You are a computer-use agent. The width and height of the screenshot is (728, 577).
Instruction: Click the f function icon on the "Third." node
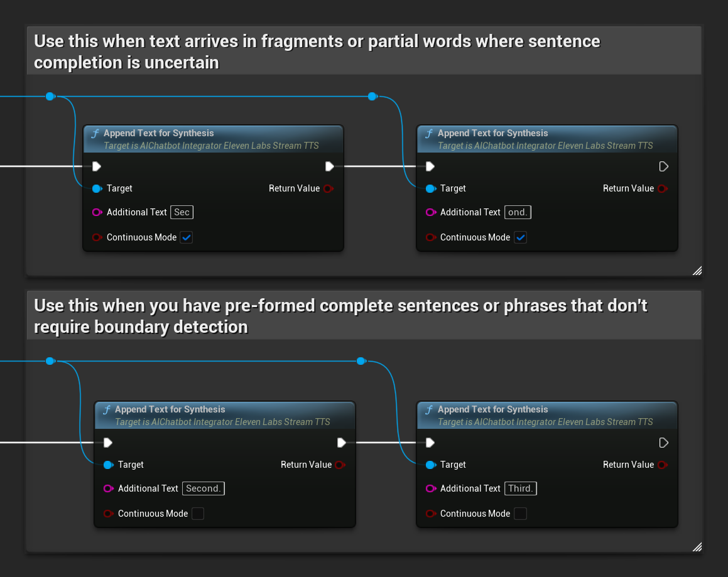[430, 409]
